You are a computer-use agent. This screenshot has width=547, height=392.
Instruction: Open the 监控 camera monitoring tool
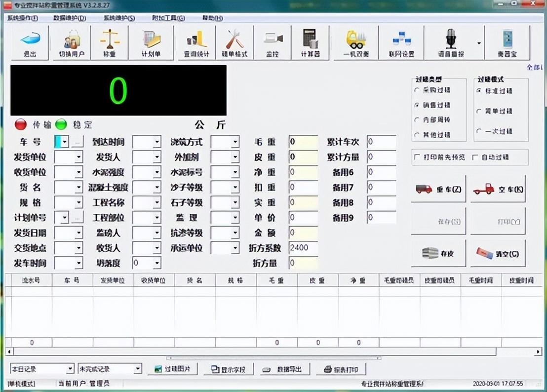[272, 42]
